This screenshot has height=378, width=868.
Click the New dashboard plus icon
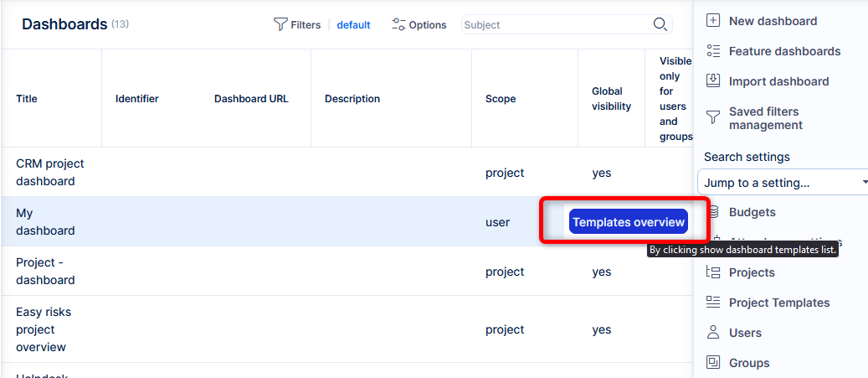point(713,21)
